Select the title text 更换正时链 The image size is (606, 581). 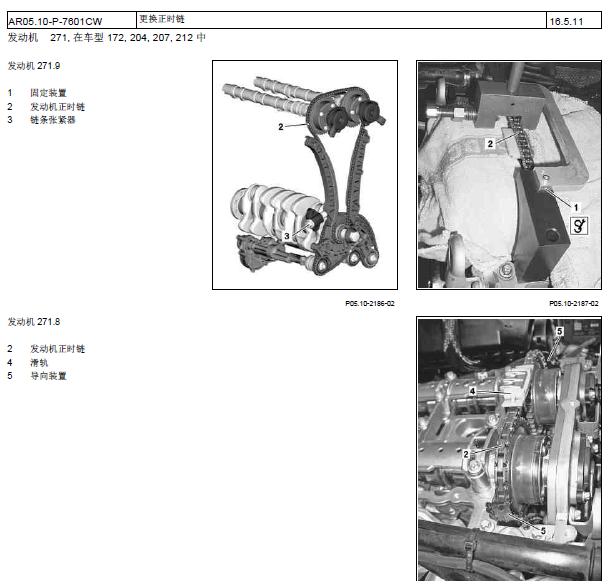click(162, 19)
